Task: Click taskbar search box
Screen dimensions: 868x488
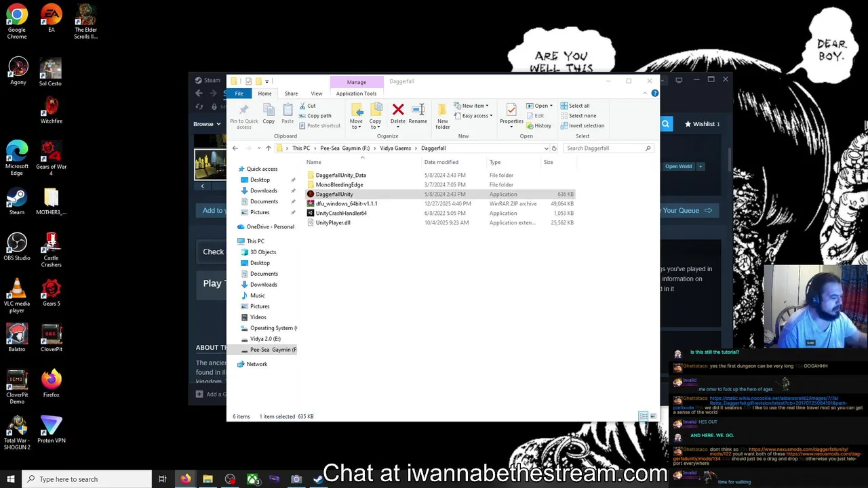Action: (x=86, y=479)
